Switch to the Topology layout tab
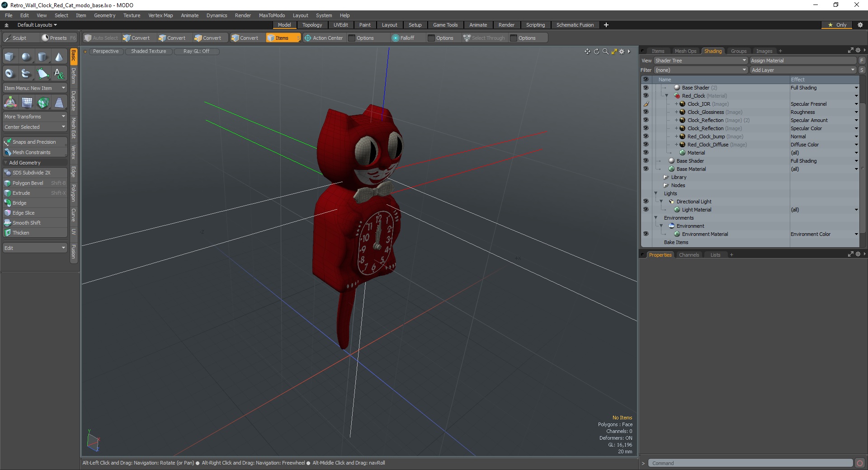 coord(312,25)
